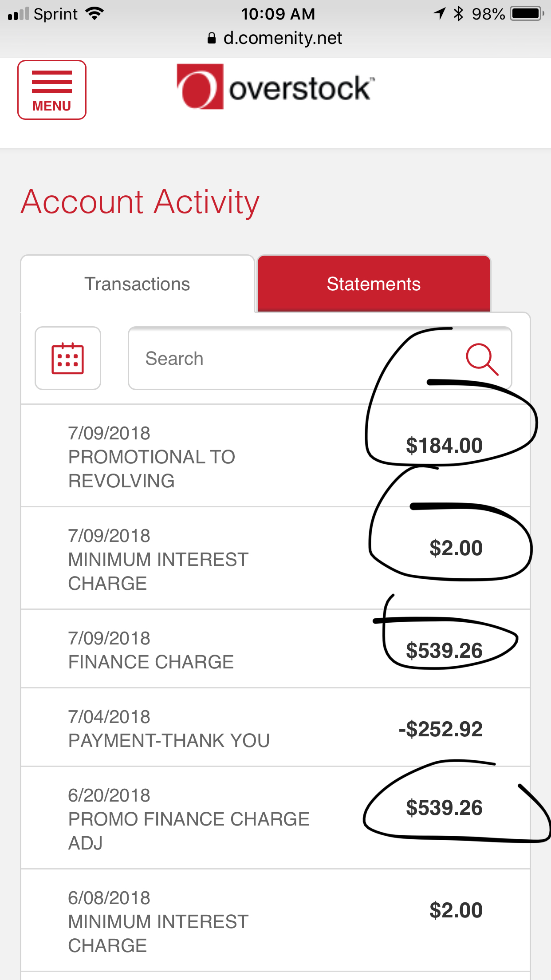Switch to the Statements tab
551x980 pixels.
pos(374,284)
